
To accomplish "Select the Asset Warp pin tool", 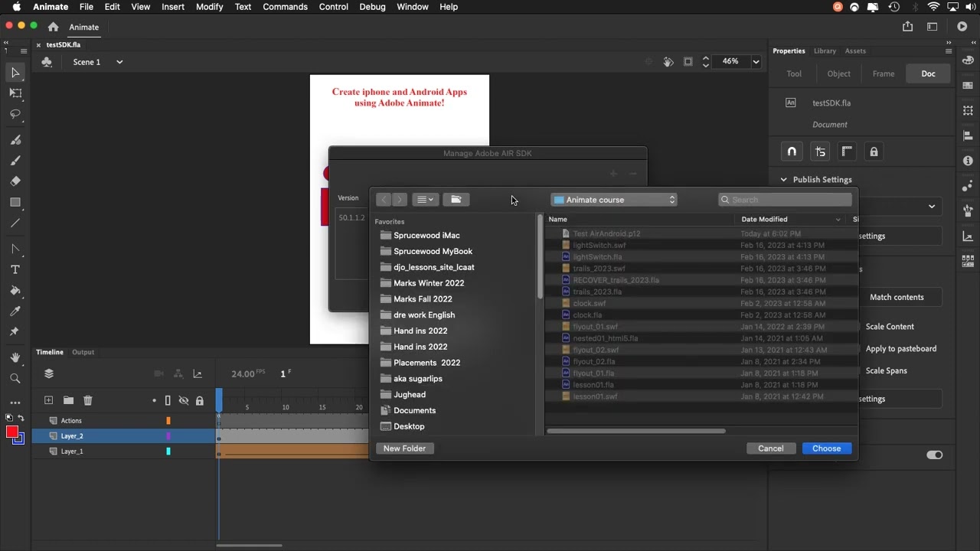I will (15, 332).
